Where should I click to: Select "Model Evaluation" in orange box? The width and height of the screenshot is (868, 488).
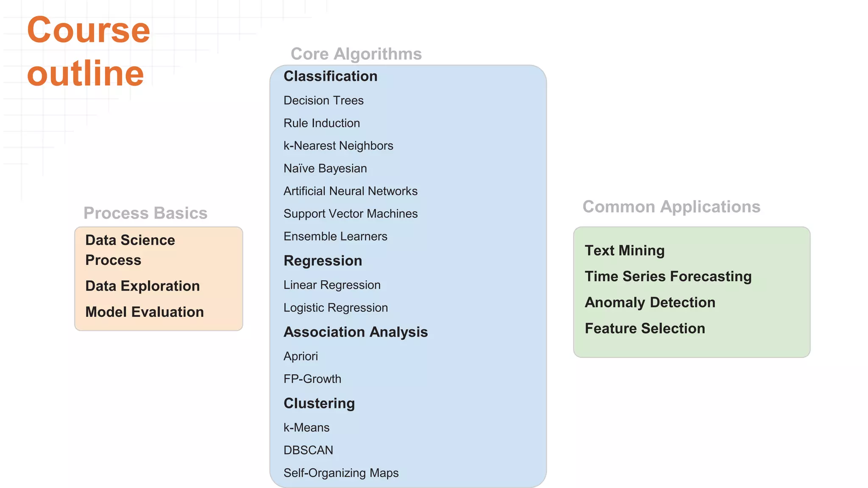[145, 312]
